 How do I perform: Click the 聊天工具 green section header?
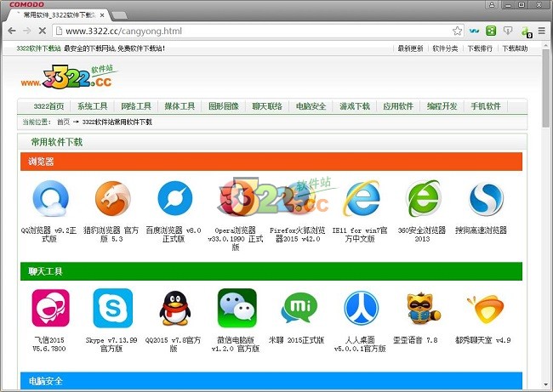pos(271,271)
